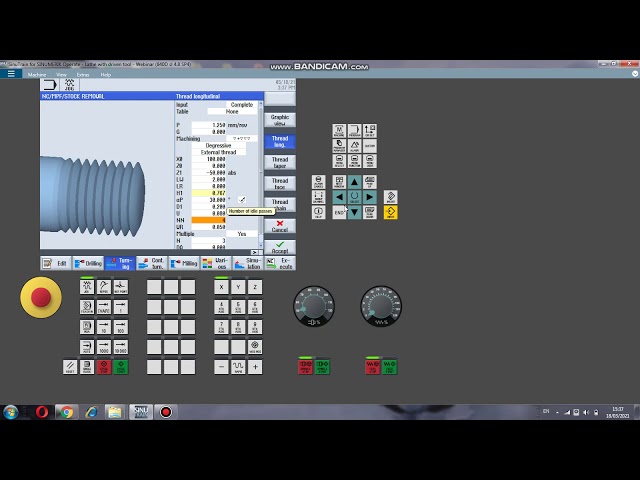Change the Input field set to Complete
640x480 pixels.
point(242,104)
